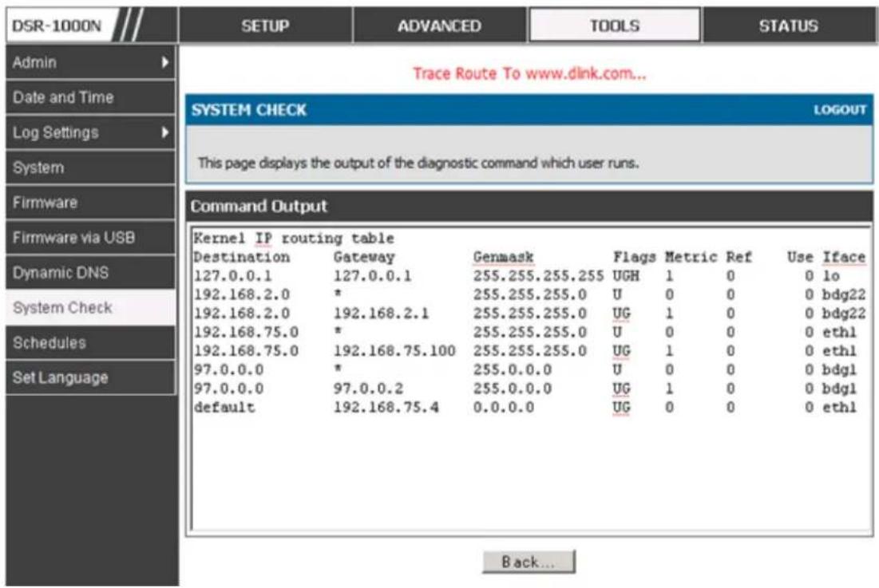Image resolution: width=879 pixels, height=588 pixels.
Task: Open Date and Time settings
Action: [x=91, y=97]
